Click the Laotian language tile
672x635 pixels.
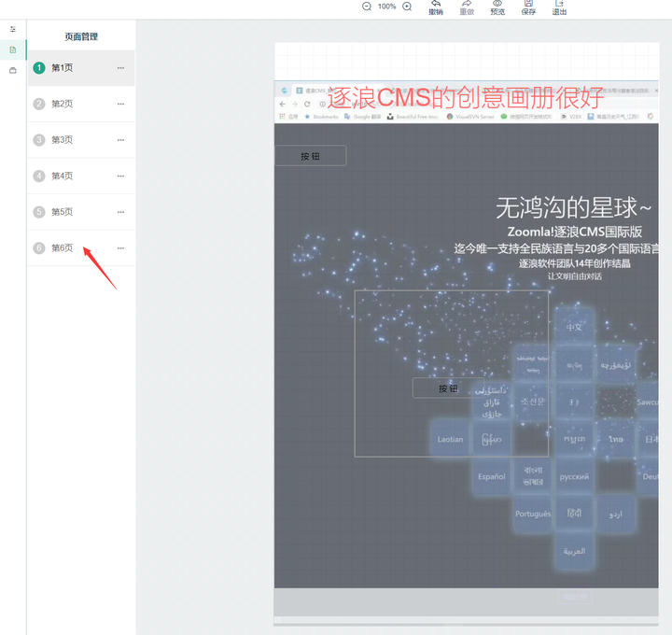pyautogui.click(x=451, y=439)
